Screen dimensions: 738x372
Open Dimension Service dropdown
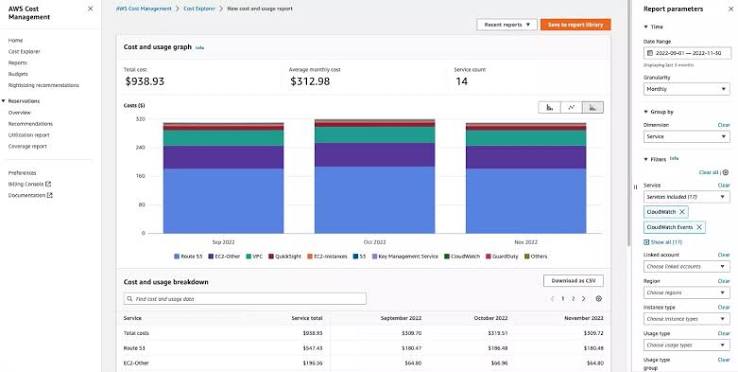687,137
